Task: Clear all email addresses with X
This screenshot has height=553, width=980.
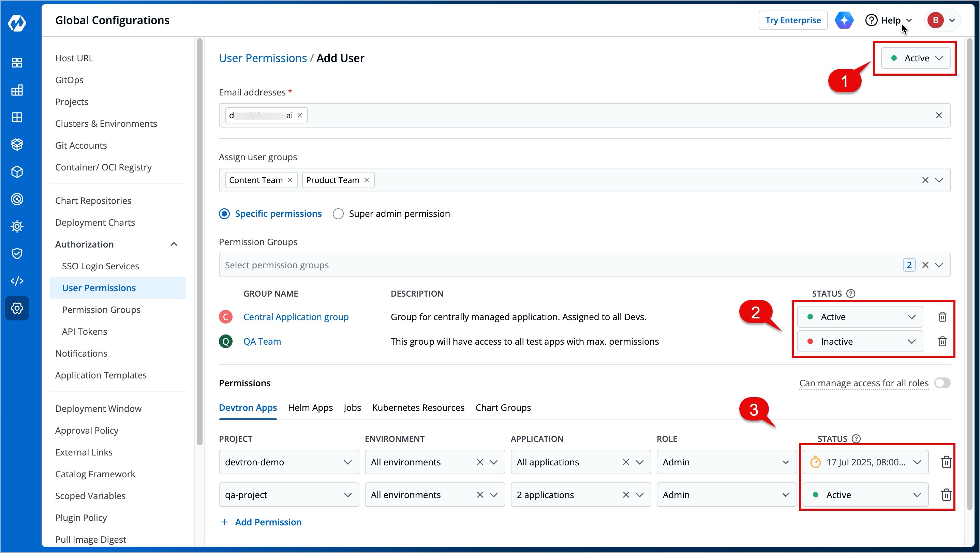Action: (x=938, y=115)
